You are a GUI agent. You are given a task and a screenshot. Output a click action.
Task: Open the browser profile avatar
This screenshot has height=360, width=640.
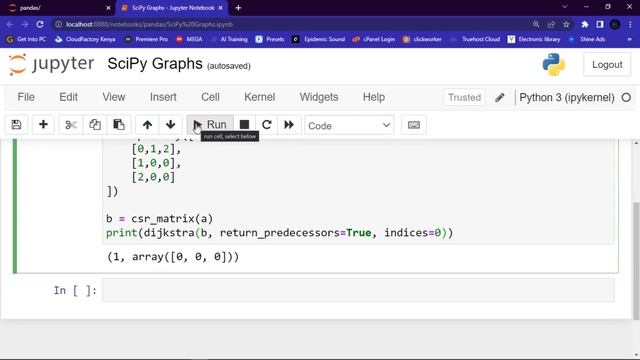pos(615,24)
